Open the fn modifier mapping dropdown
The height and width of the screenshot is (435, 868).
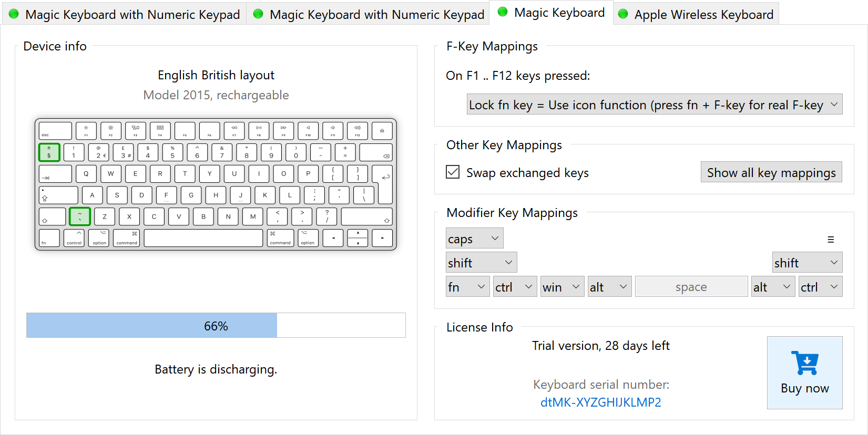point(467,287)
